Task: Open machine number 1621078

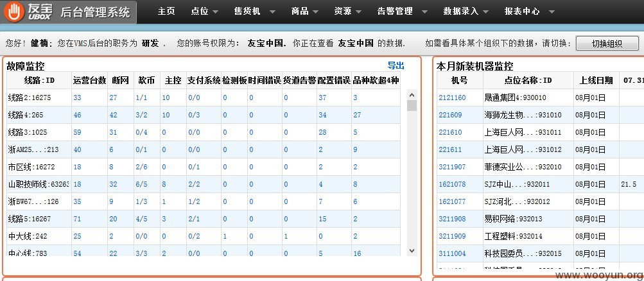Action: pyautogui.click(x=452, y=185)
